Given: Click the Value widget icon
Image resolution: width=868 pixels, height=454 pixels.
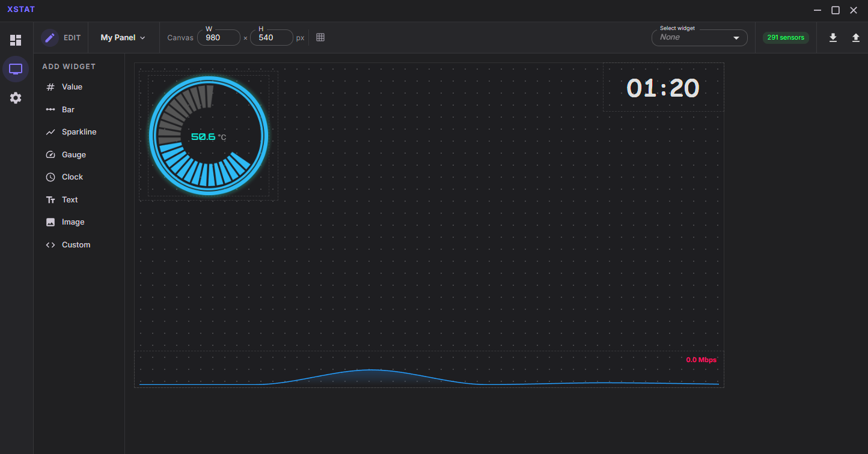Looking at the screenshot, I should click(x=50, y=86).
